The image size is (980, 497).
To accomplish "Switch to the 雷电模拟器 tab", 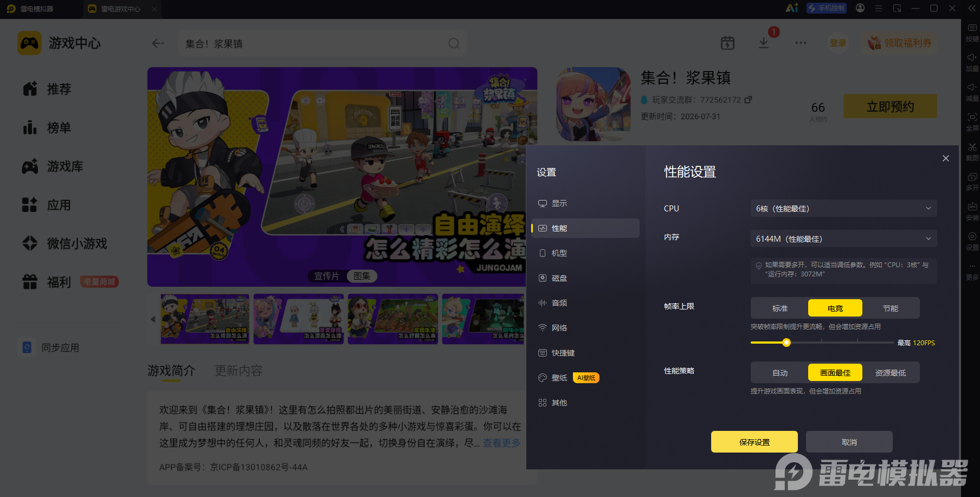I will [30, 9].
